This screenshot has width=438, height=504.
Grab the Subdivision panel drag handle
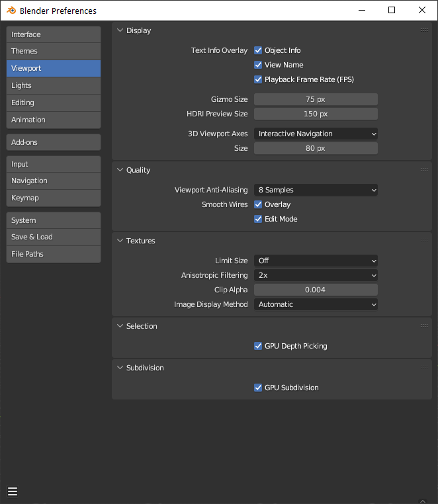pyautogui.click(x=424, y=367)
